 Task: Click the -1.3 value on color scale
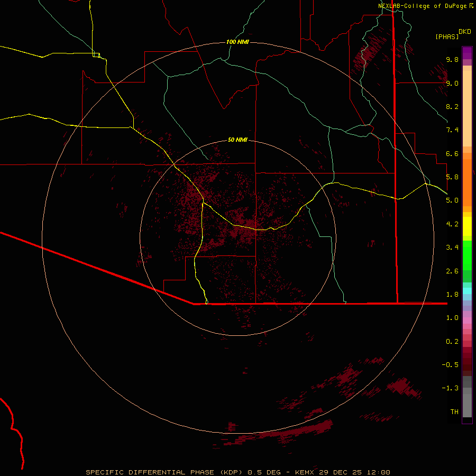450,388
